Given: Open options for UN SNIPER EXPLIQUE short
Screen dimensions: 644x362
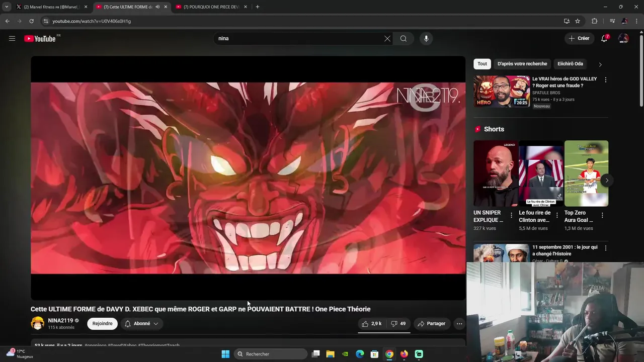Looking at the screenshot, I should [512, 215].
